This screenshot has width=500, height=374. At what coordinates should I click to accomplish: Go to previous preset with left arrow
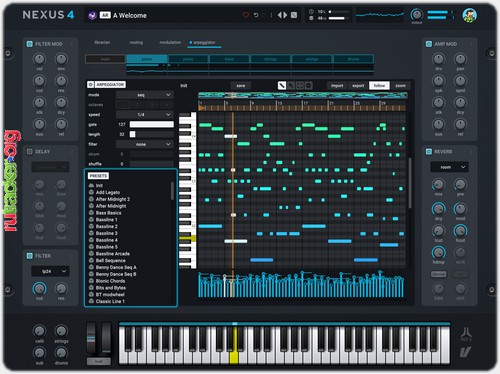point(279,15)
